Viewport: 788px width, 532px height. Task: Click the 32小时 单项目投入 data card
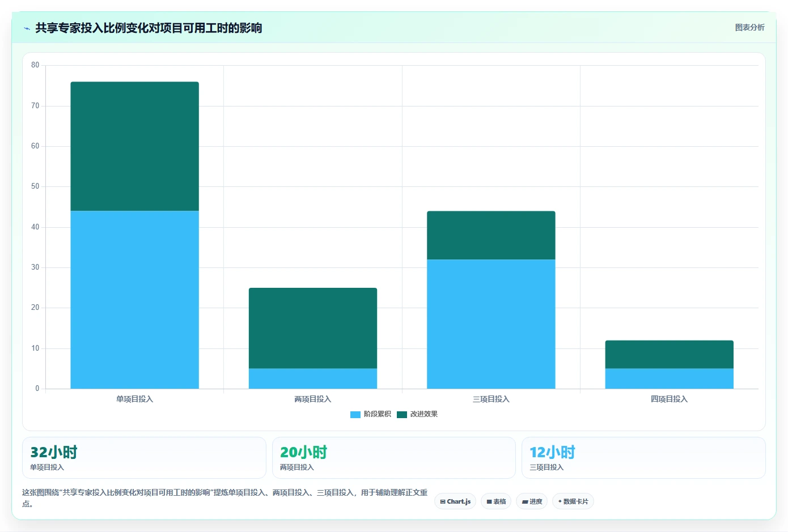[x=144, y=458]
